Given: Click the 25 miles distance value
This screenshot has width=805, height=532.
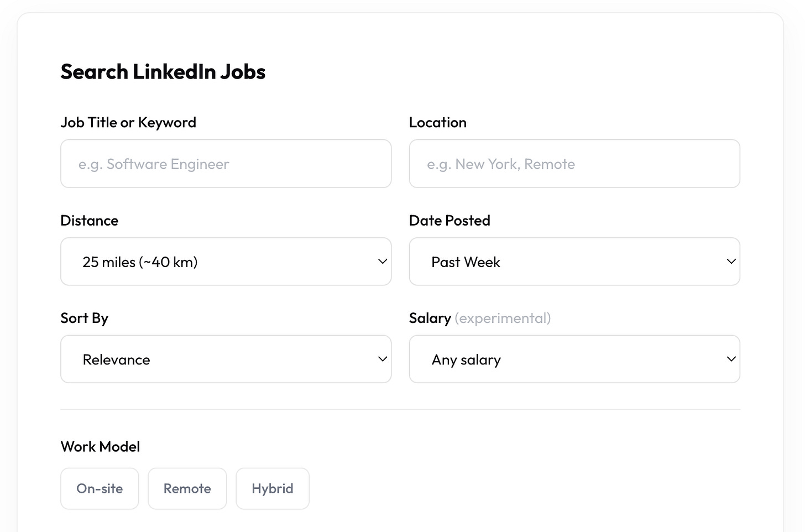Looking at the screenshot, I should (140, 262).
